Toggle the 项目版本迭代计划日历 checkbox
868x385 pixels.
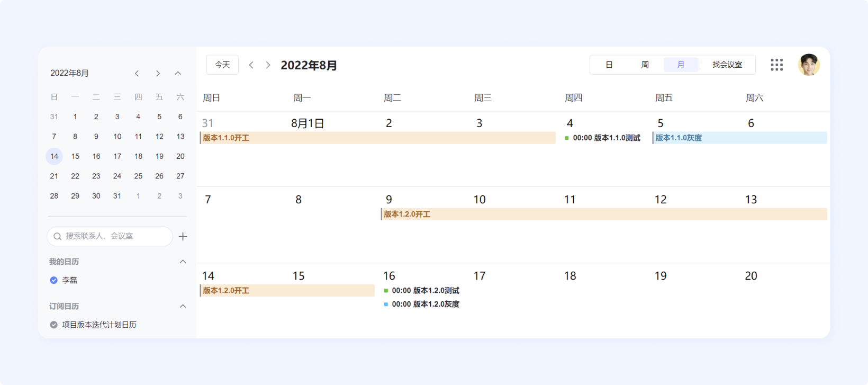[53, 325]
